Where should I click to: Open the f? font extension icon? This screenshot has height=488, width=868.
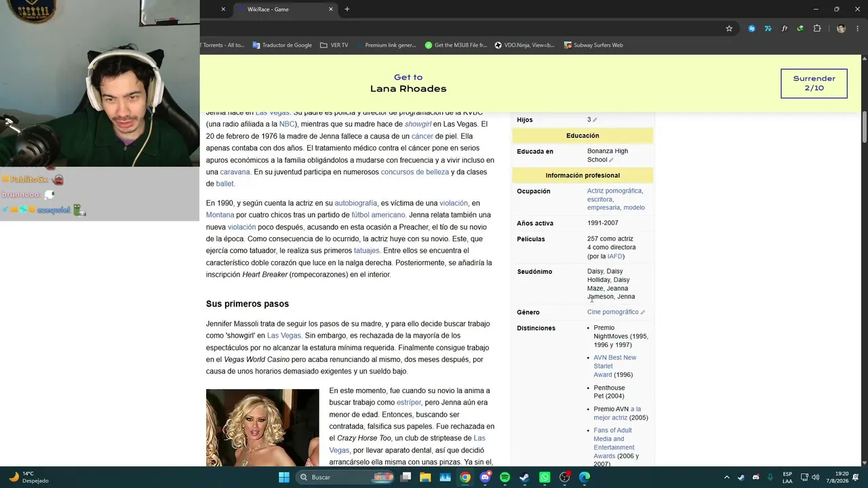pos(785,28)
